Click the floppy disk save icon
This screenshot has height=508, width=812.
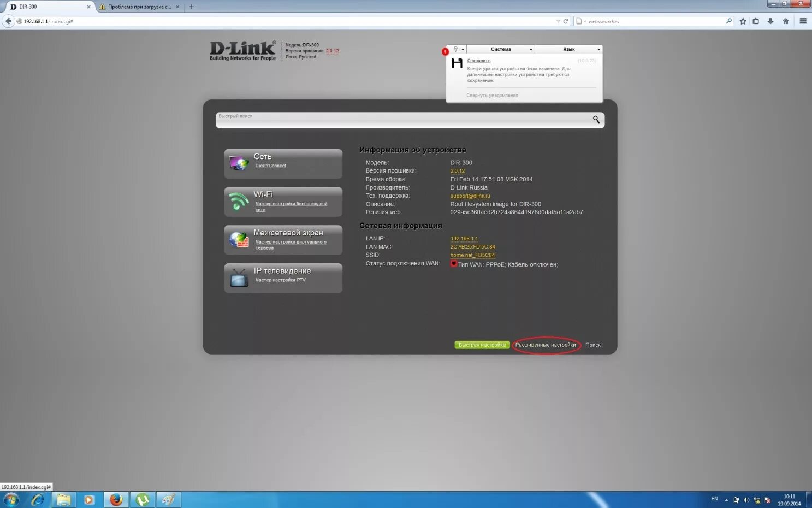[x=457, y=63]
